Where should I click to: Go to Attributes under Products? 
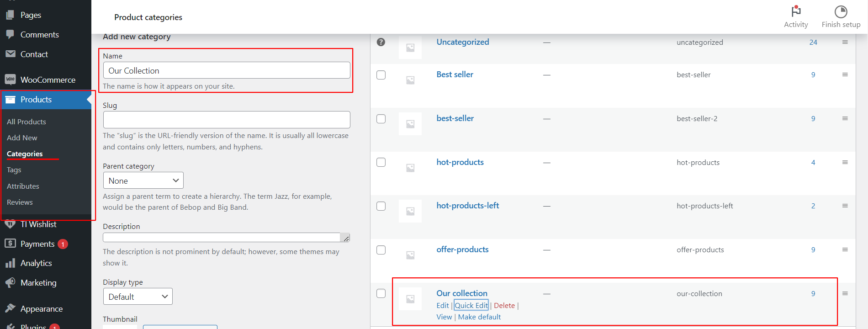(x=23, y=186)
